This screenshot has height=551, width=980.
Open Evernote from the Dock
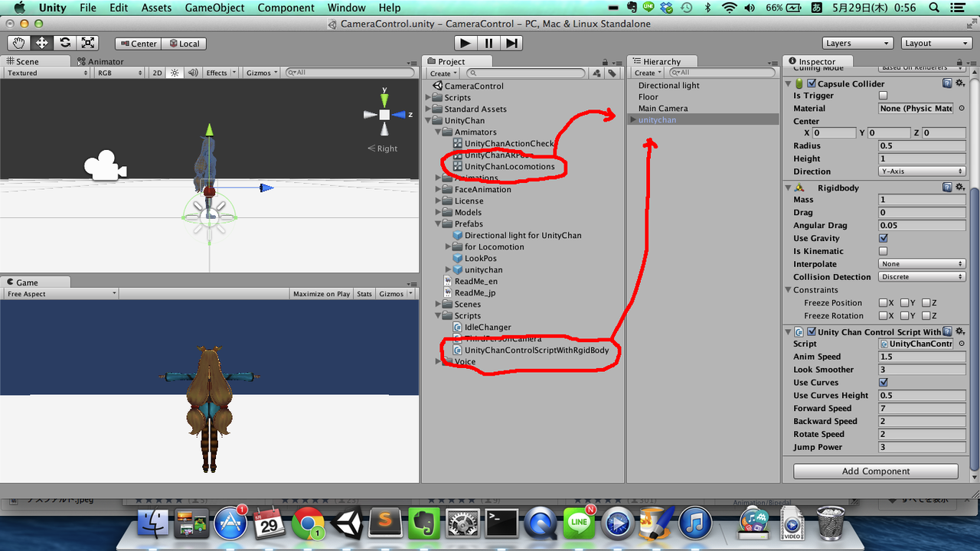[x=423, y=523]
